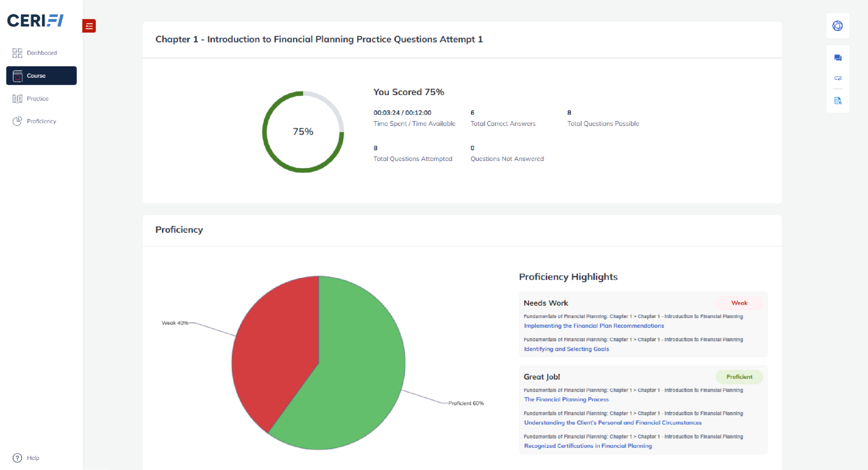Open Recognized Certifications in Financial Planning link
868x470 pixels.
click(x=588, y=446)
